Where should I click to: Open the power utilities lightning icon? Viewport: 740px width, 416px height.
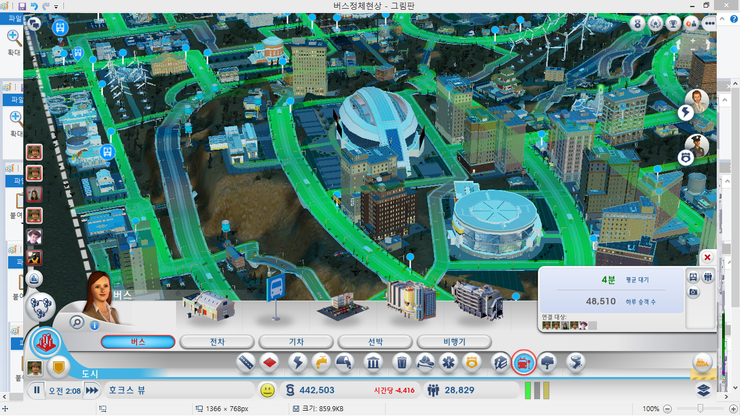[297, 362]
